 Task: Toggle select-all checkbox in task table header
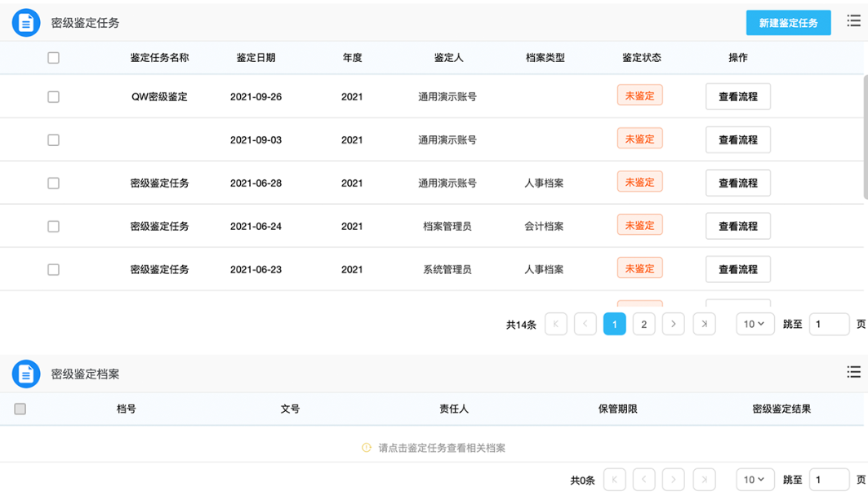[53, 58]
